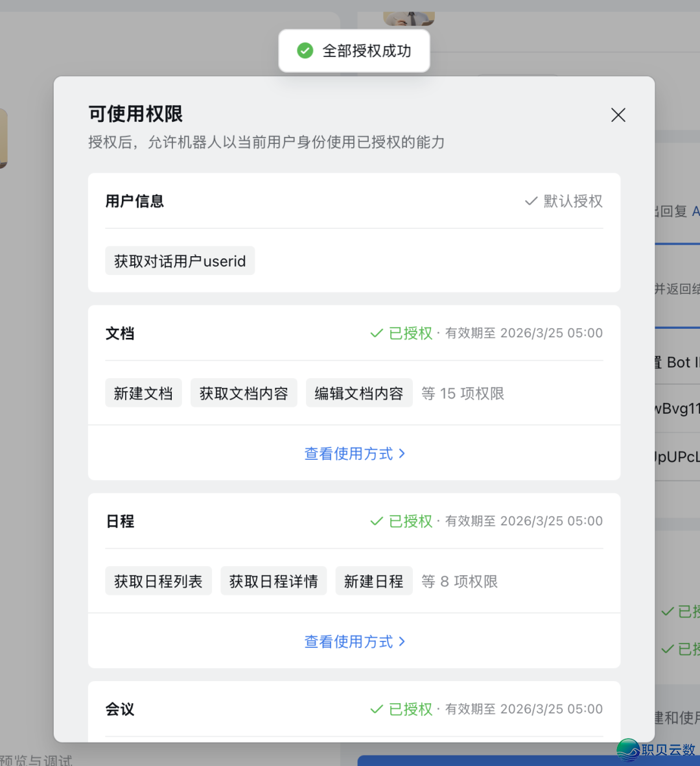Click the chevron on 日程 查看使用方式
Image resolution: width=700 pixels, height=766 pixels.
point(402,641)
